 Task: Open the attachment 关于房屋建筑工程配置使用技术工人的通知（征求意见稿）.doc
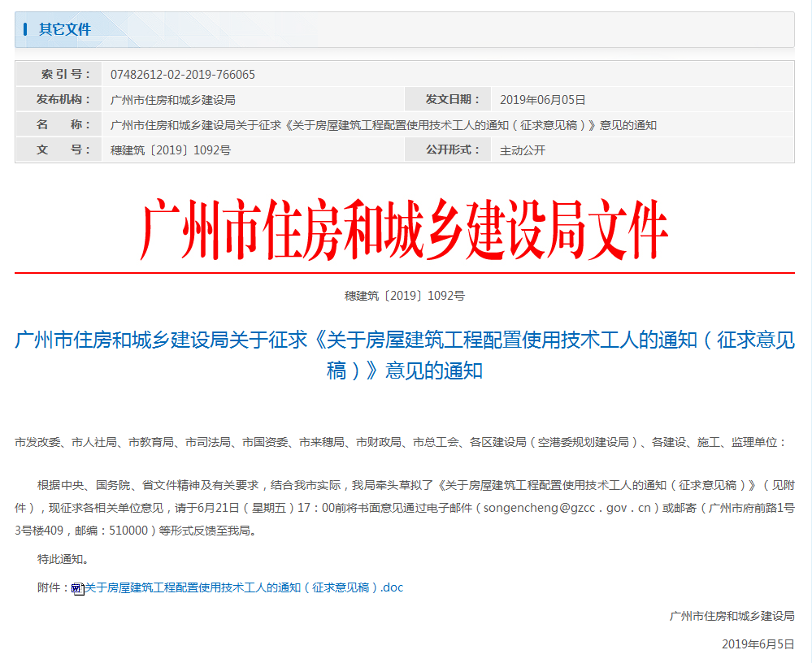point(244,586)
